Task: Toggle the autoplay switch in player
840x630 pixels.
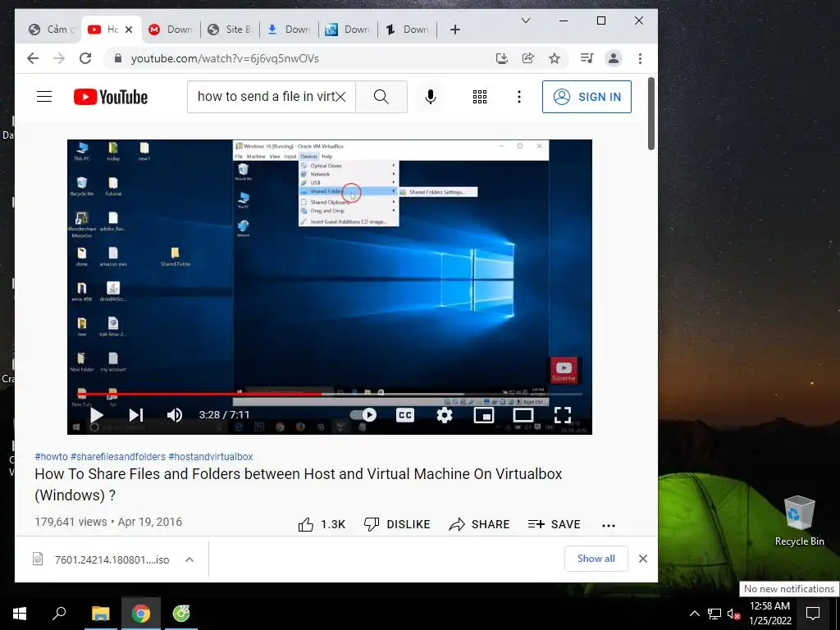Action: tap(363, 414)
